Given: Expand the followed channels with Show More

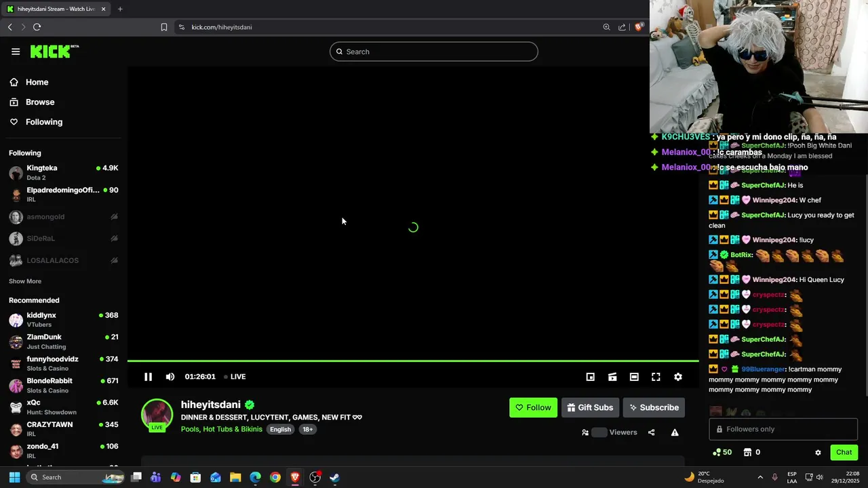Looking at the screenshot, I should 25,281.
